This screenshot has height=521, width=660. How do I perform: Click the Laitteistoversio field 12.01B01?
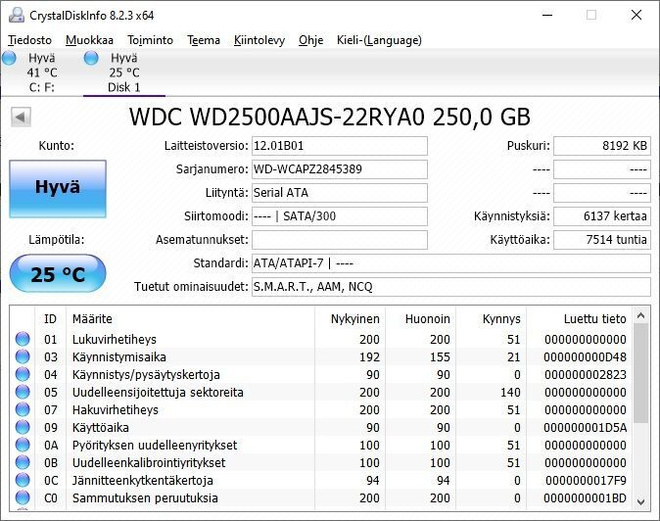[340, 146]
